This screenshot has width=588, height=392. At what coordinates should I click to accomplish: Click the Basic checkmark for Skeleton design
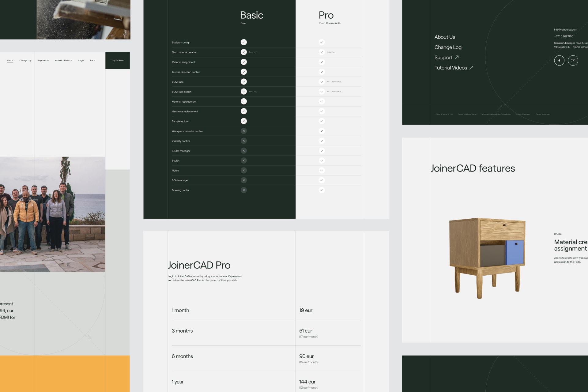[x=244, y=42]
